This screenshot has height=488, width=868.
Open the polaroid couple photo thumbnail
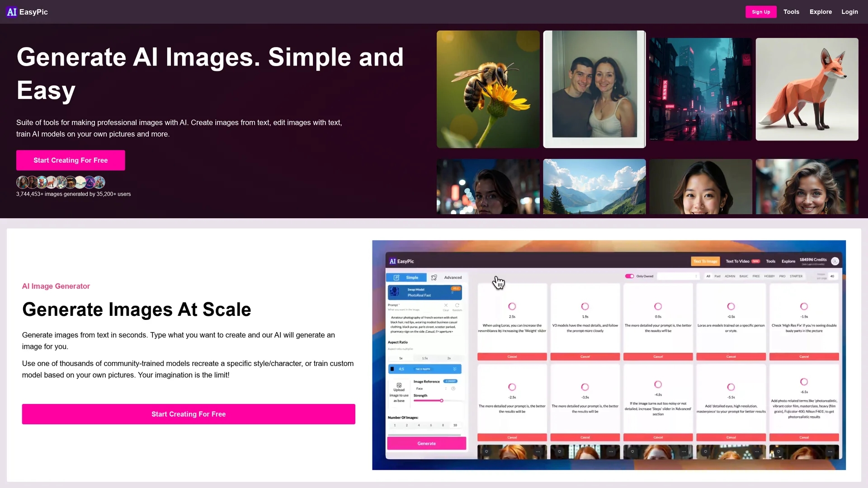[x=594, y=89]
